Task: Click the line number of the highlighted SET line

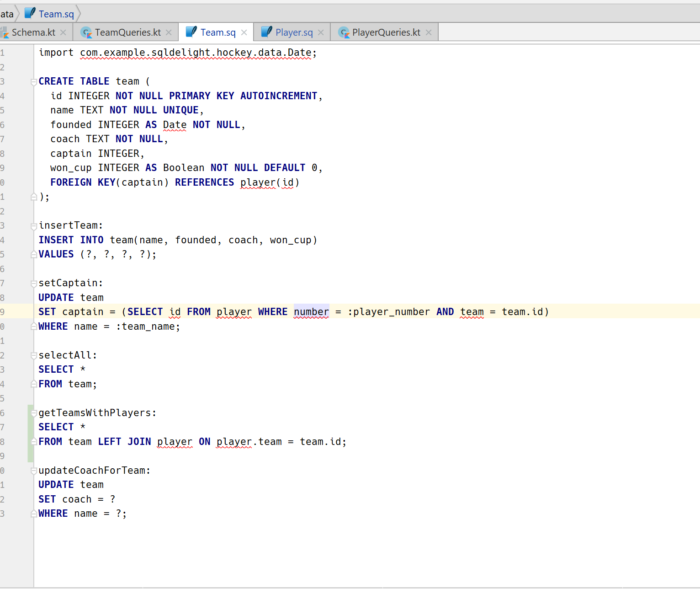Action: pyautogui.click(x=3, y=311)
